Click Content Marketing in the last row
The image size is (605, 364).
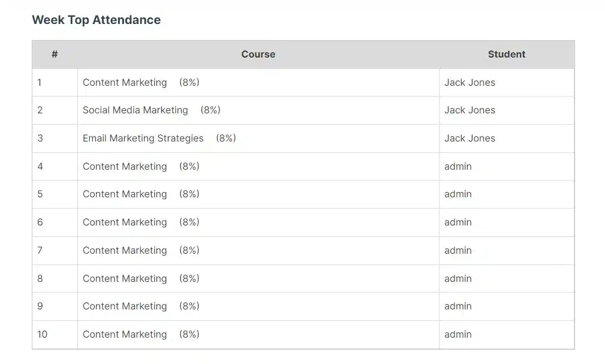pyautogui.click(x=124, y=334)
